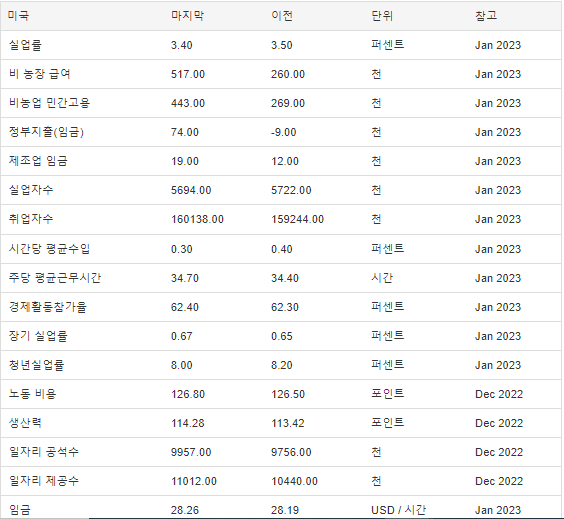Open the 임금 indicator link
Viewport: 564px width, 519px height.
[20, 510]
